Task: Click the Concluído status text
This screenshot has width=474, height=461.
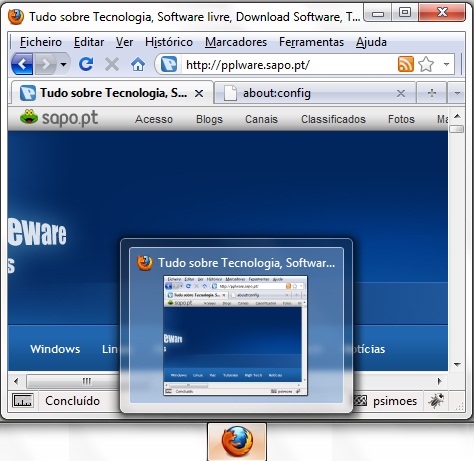Action: point(72,401)
